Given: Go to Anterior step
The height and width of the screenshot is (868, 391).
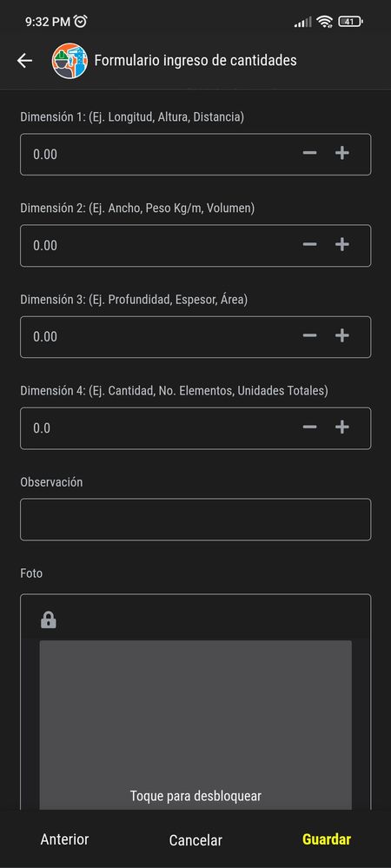Looking at the screenshot, I should (64, 839).
